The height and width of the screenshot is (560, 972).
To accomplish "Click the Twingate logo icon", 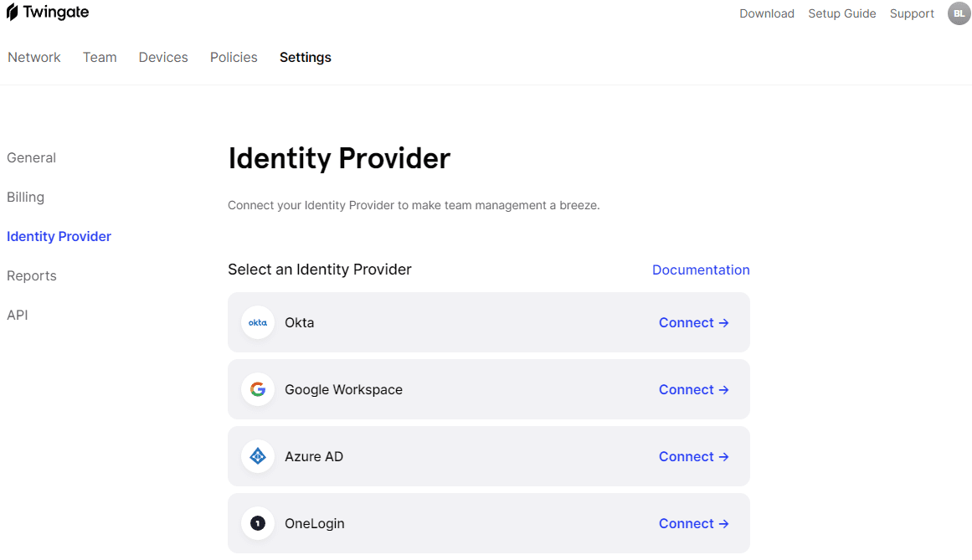I will click(x=13, y=13).
